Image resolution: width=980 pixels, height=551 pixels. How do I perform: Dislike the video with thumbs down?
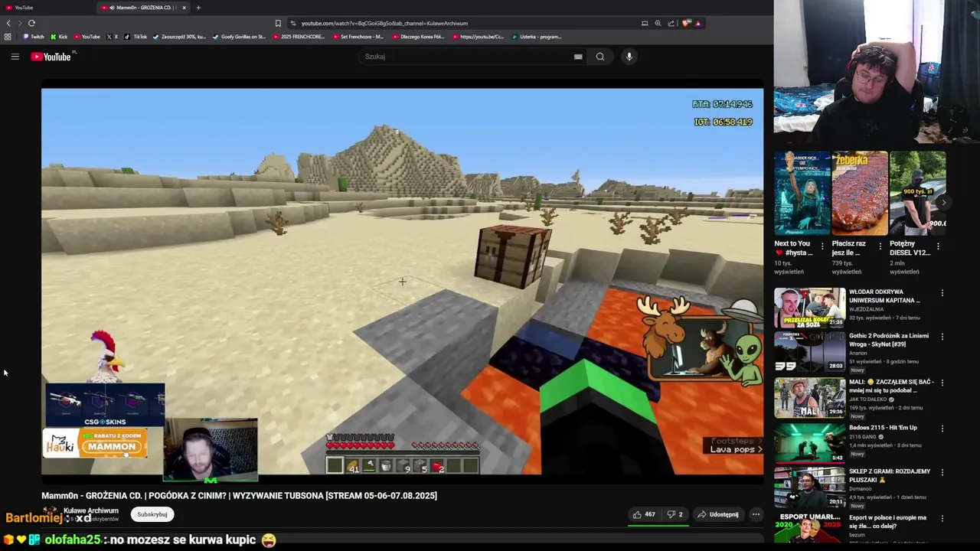(675, 514)
